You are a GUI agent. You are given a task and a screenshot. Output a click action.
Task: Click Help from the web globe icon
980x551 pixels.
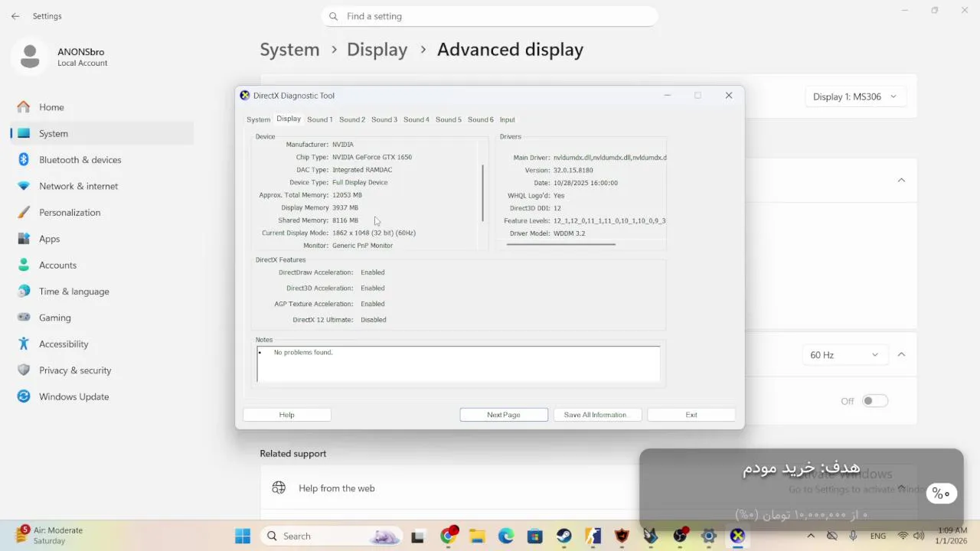(279, 487)
